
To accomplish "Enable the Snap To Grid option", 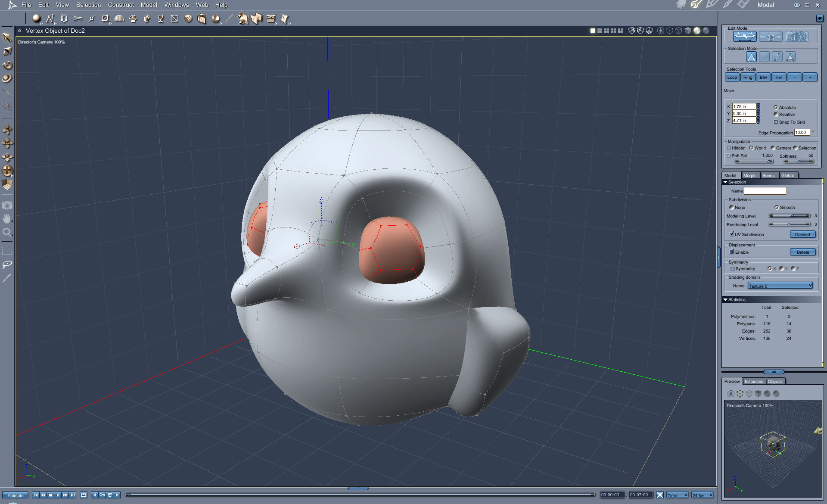I will pos(776,122).
